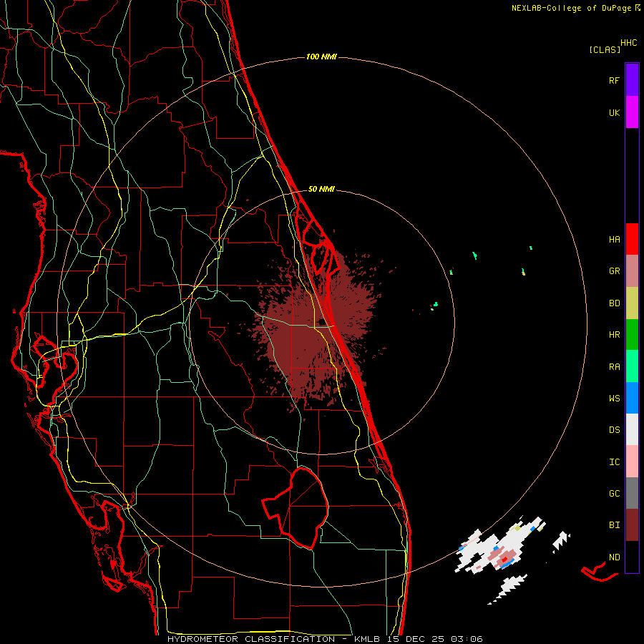Screen dimensions: 644x644
Task: Click the 50 NMI range ring label
Action: tap(321, 190)
